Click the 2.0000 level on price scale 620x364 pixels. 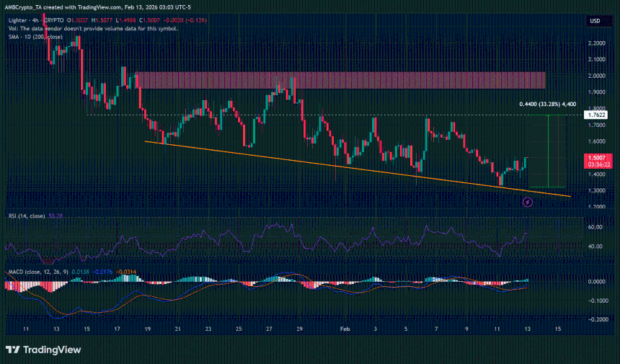(x=596, y=76)
